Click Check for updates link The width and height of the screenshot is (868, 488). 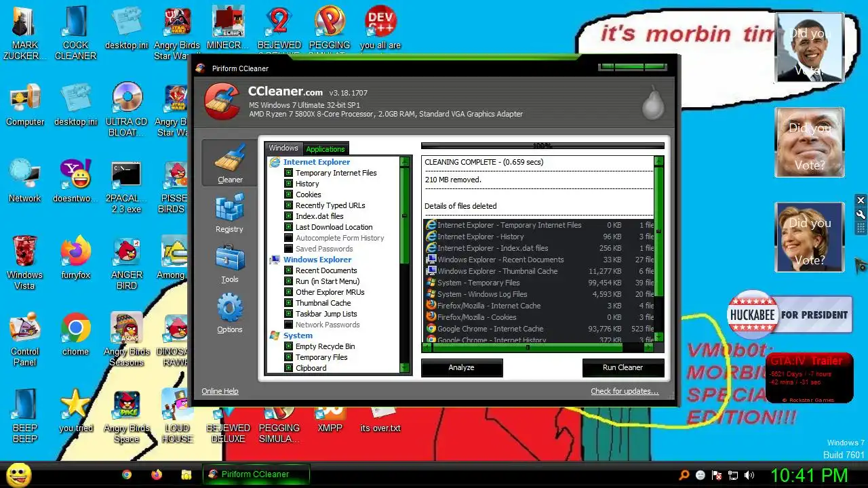click(x=625, y=391)
